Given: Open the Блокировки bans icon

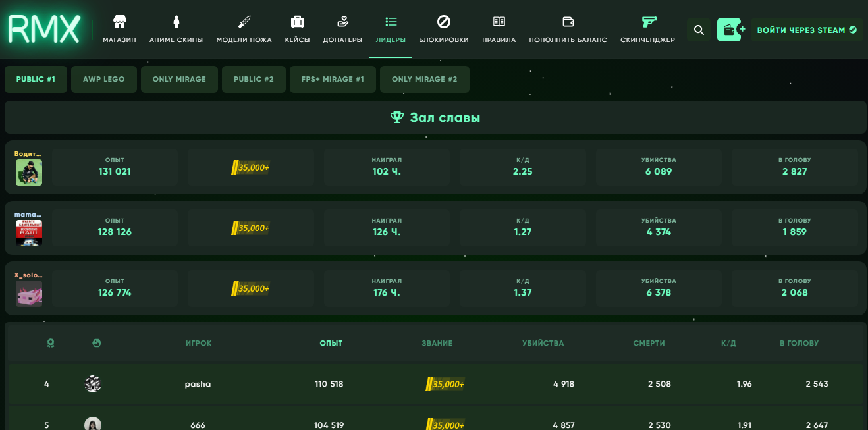Looking at the screenshot, I should tap(444, 22).
